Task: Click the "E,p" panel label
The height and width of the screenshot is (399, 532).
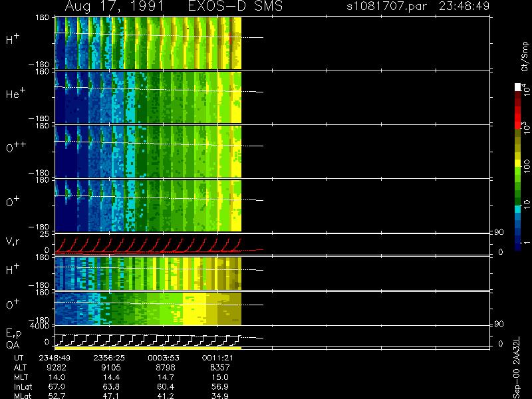Action: (13, 334)
